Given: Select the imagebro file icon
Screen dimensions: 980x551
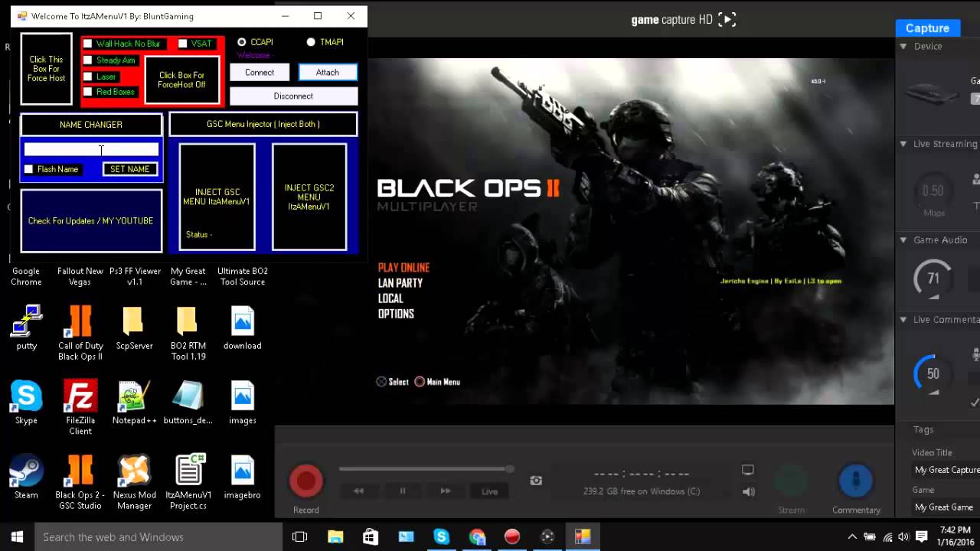Looking at the screenshot, I should coord(243,477).
